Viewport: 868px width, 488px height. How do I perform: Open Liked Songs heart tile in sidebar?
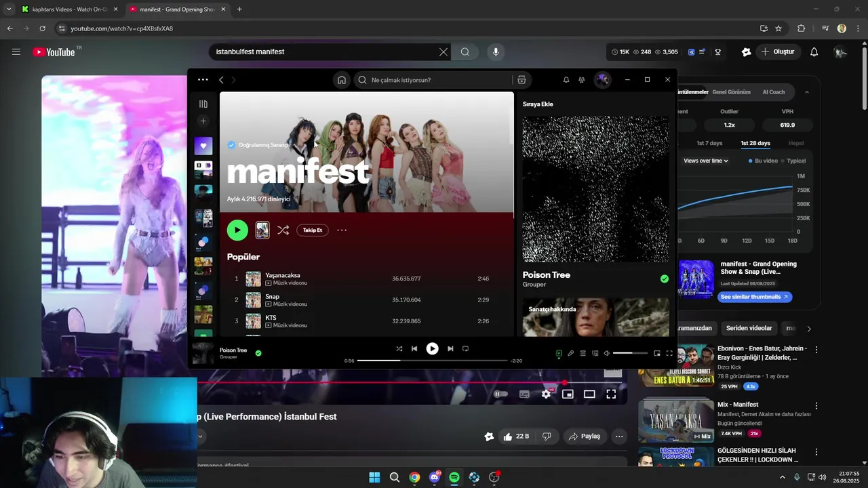(203, 146)
